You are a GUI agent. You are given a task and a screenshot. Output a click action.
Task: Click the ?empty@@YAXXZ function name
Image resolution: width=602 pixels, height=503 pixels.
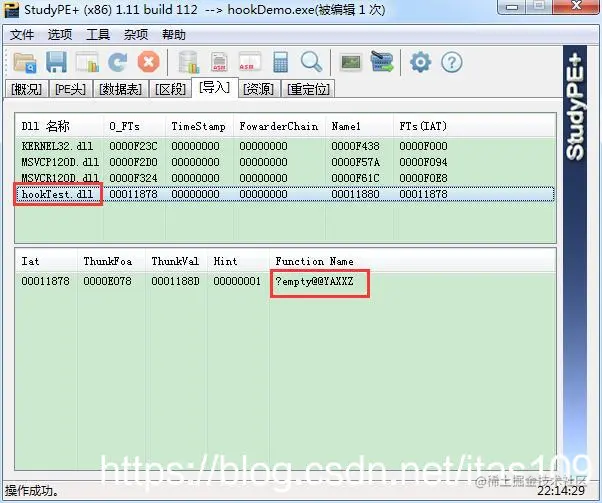[x=314, y=281]
